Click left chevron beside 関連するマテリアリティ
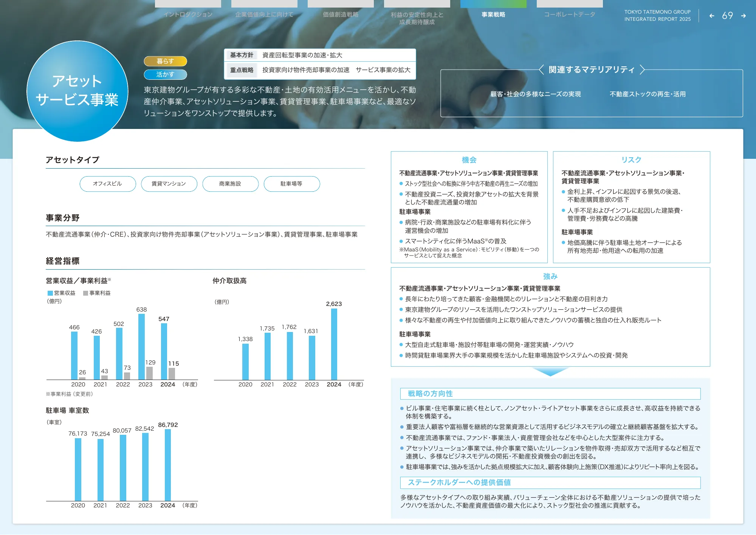This screenshot has width=756, height=535. coord(541,70)
